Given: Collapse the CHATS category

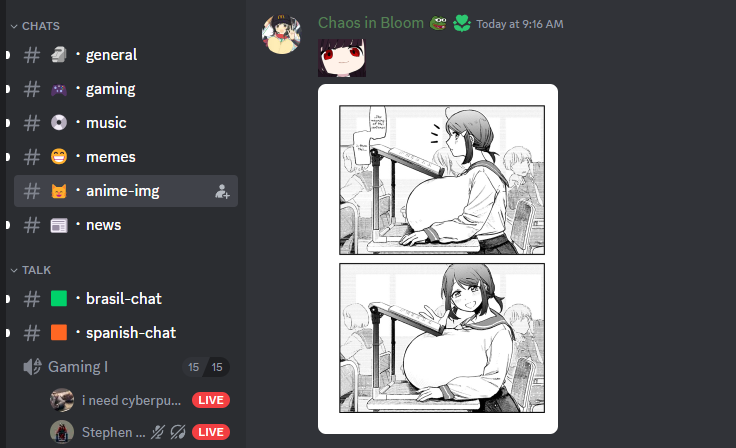Looking at the screenshot, I should point(35,26).
